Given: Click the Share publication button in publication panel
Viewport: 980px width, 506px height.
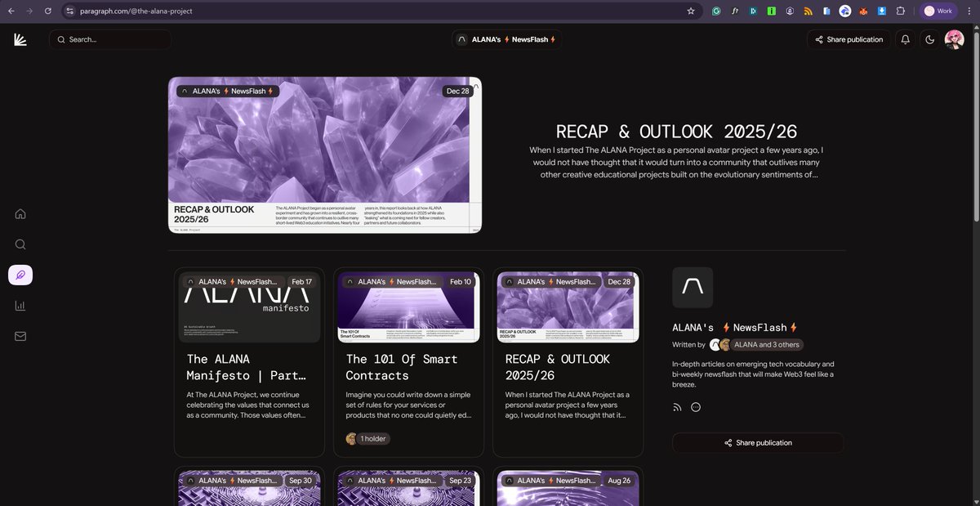Looking at the screenshot, I should [x=758, y=443].
